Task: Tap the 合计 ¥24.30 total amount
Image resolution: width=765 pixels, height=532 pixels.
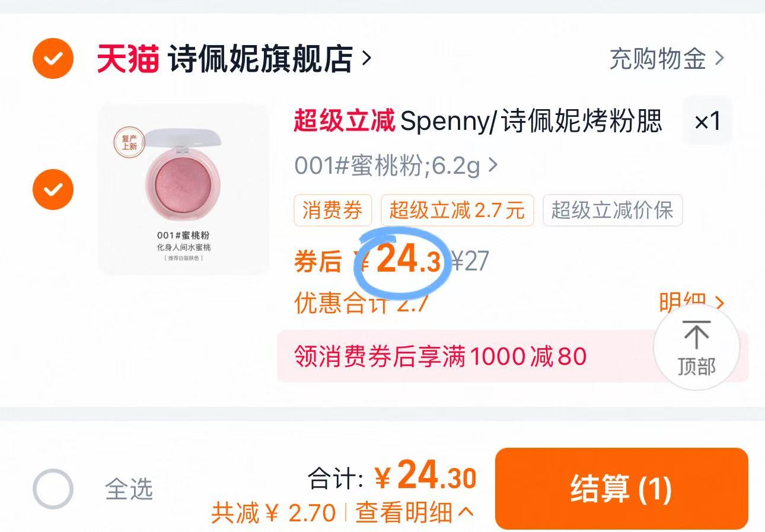Action: tap(425, 477)
